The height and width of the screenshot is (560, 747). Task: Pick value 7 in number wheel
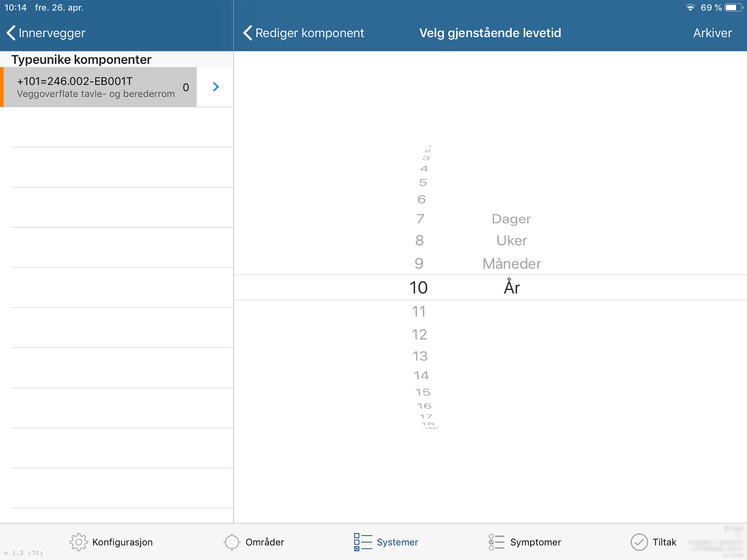point(420,219)
